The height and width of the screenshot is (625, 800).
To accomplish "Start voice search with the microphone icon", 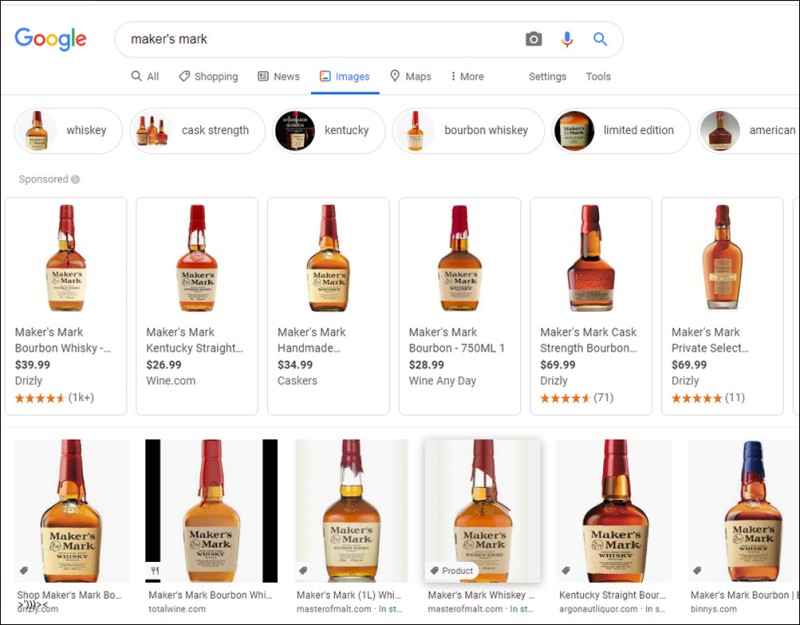I will [x=567, y=39].
